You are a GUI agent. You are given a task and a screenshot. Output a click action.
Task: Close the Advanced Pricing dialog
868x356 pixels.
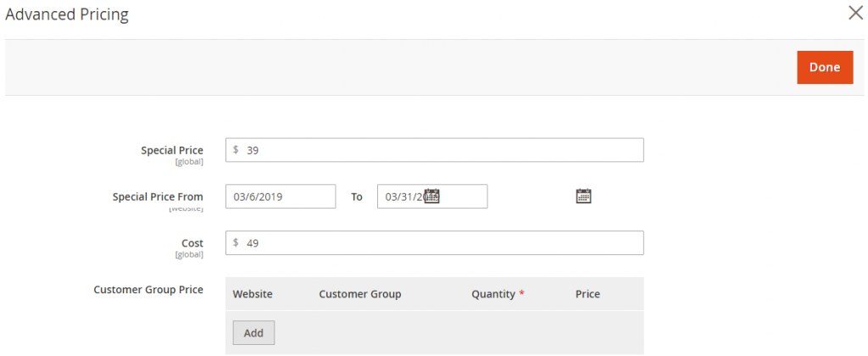click(856, 14)
